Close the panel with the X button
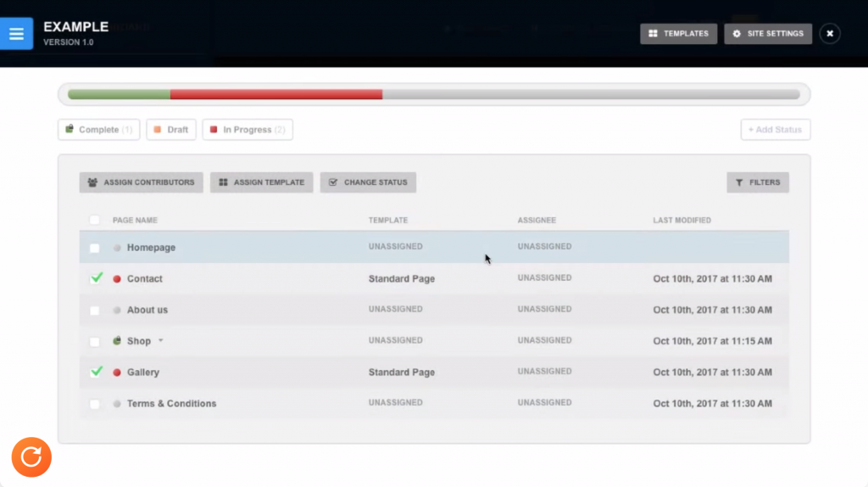Image resolution: width=868 pixels, height=487 pixels. [x=830, y=34]
